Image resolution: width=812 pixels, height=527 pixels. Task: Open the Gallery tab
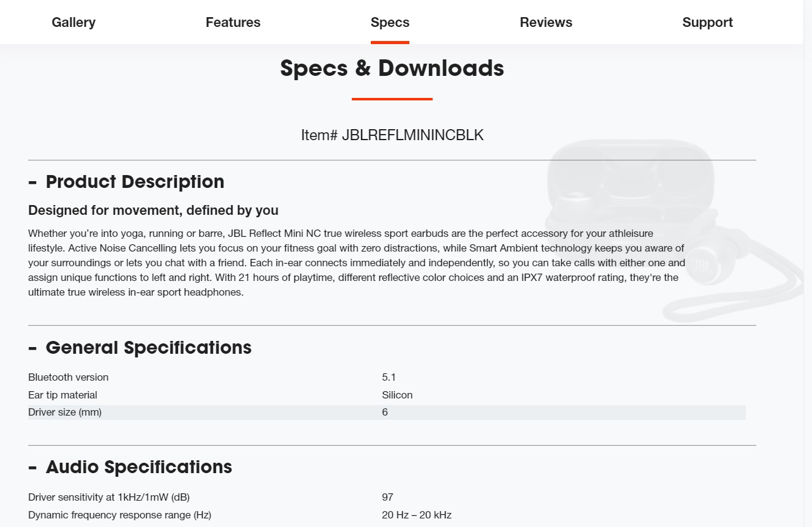73,23
